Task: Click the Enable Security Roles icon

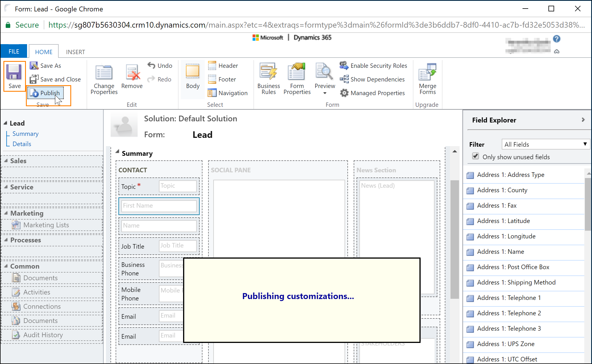Action: click(345, 65)
